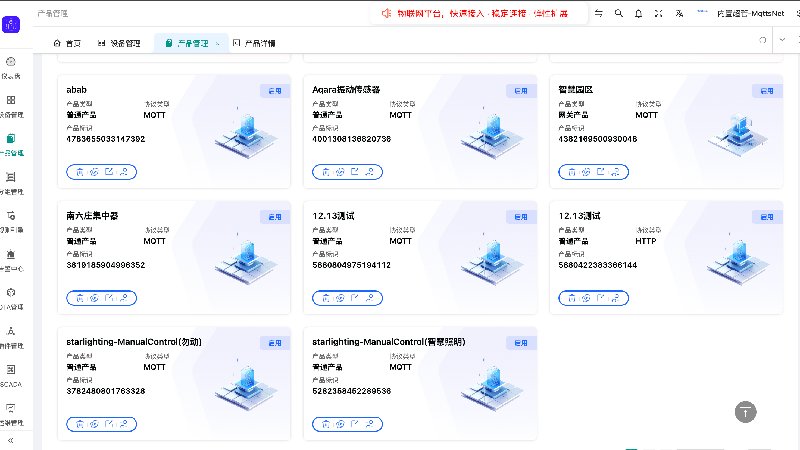Click starlighting-ManualControl(智慧照明) title
This screenshot has width=800, height=450.
coord(389,342)
